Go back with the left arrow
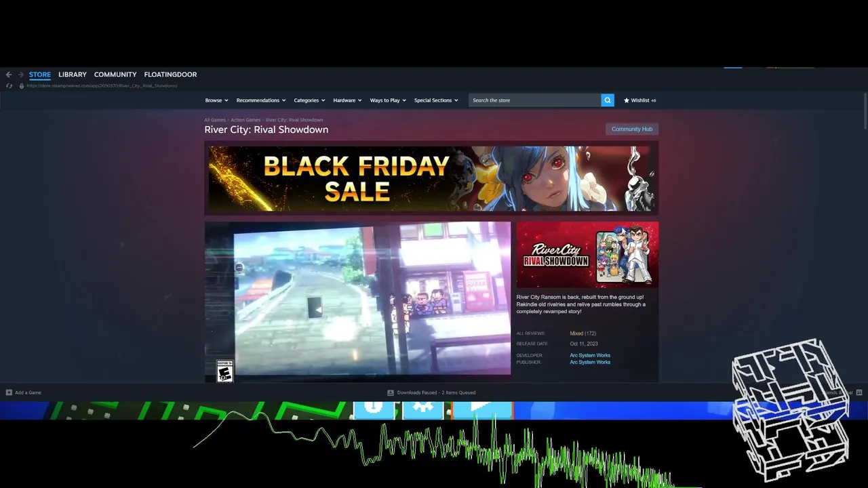This screenshot has width=868, height=488. click(9, 75)
